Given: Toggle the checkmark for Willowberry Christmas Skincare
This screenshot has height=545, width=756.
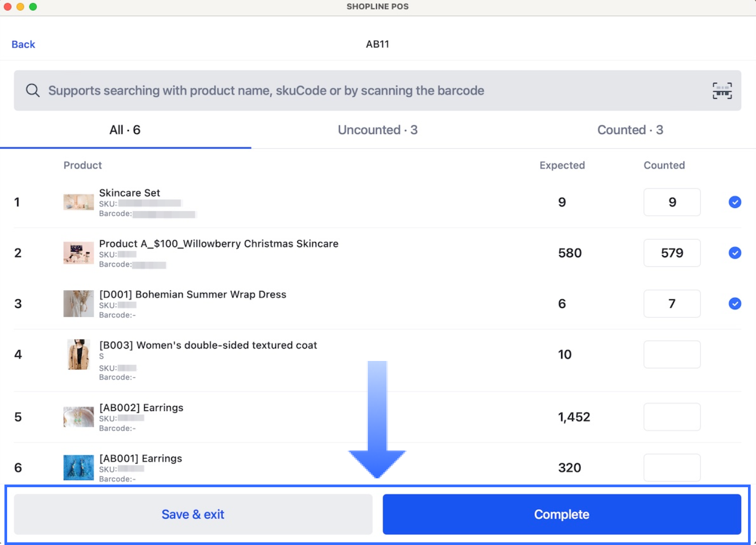Looking at the screenshot, I should click(735, 253).
